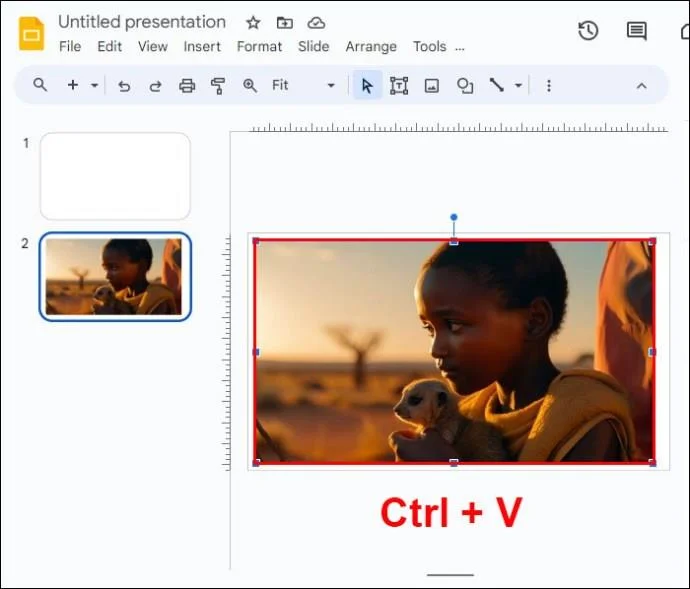Viewport: 690px width, 589px height.
Task: Click the image rotation handle dot
Action: tap(454, 217)
